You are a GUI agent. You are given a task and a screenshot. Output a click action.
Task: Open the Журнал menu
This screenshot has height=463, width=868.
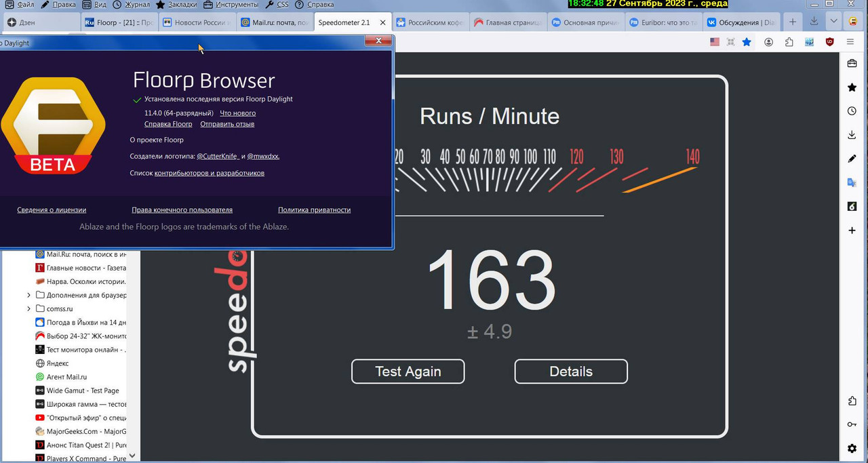tap(132, 4)
